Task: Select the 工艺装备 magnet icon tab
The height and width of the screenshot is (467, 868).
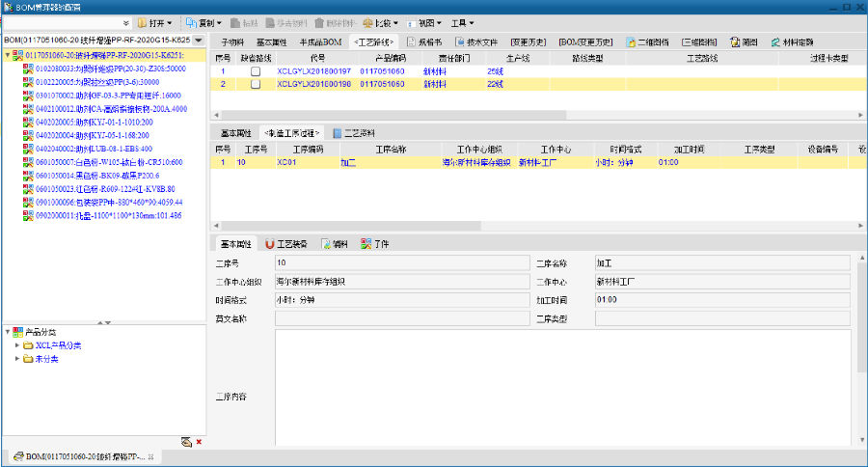Action: [x=270, y=244]
